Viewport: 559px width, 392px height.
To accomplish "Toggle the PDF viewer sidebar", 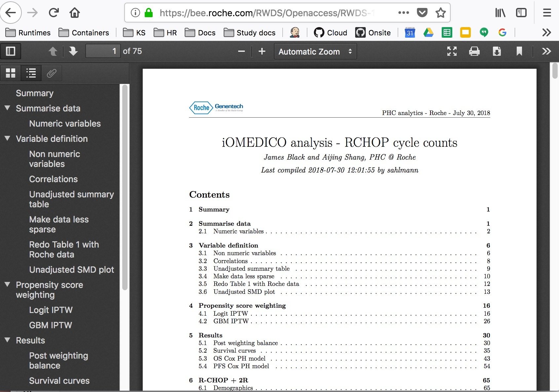I will coord(11,51).
